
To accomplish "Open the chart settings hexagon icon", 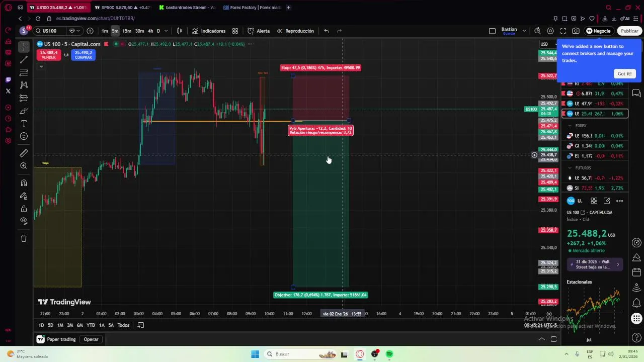I will 550,31.
